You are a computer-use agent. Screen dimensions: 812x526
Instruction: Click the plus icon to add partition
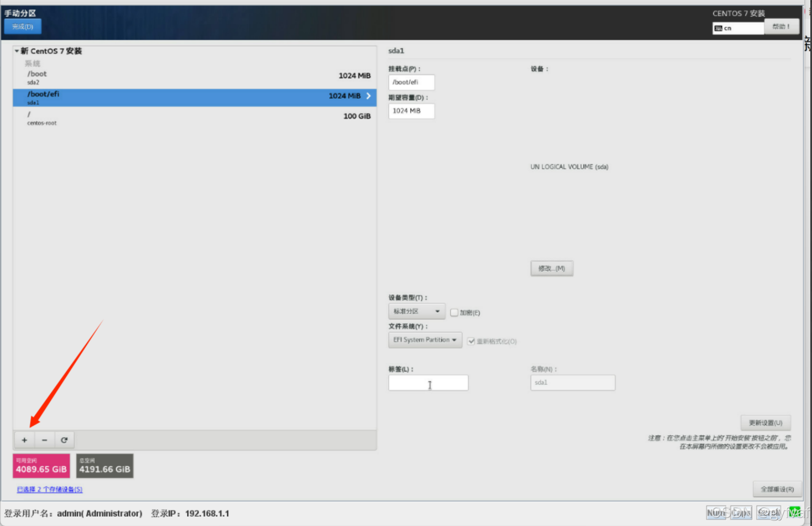click(25, 440)
